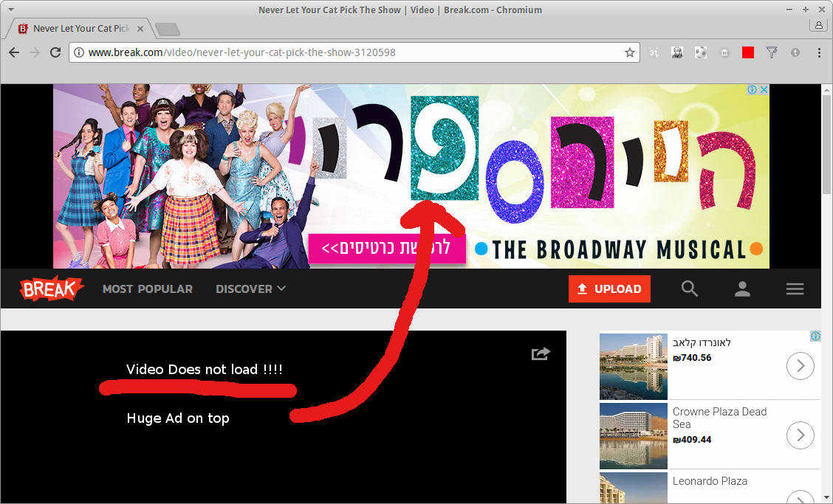Click the page vertical scrollbar thumb

click(827, 146)
